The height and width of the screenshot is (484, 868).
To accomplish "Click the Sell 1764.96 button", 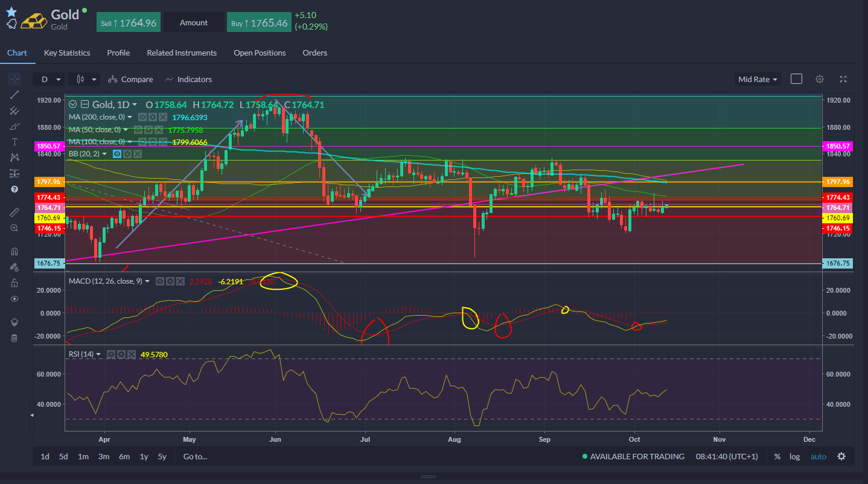I will pos(128,23).
